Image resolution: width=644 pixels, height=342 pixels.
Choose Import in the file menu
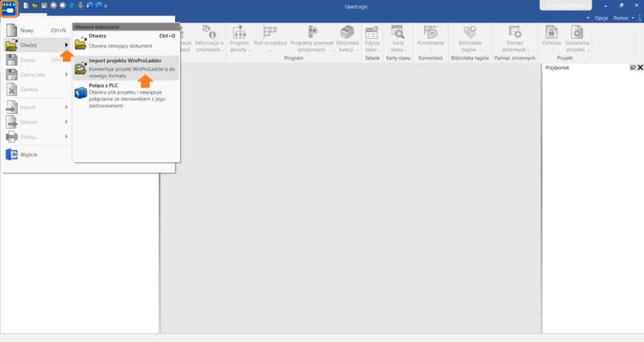[37, 108]
